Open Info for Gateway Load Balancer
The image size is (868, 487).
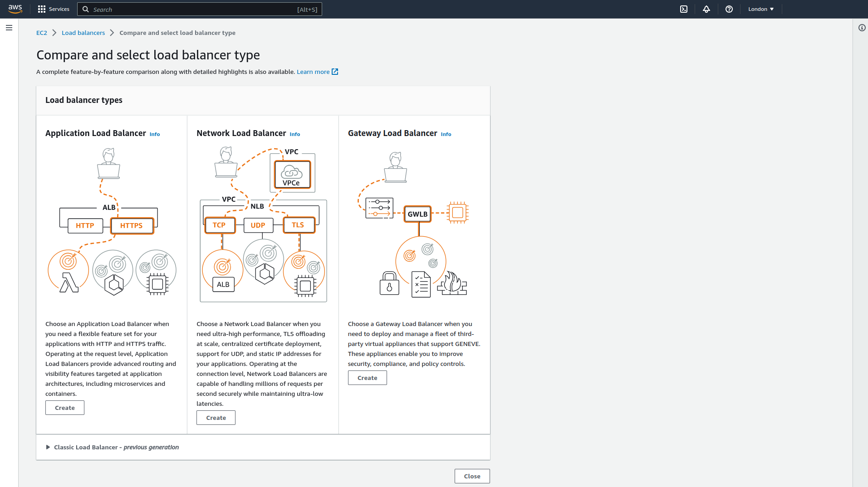point(446,134)
